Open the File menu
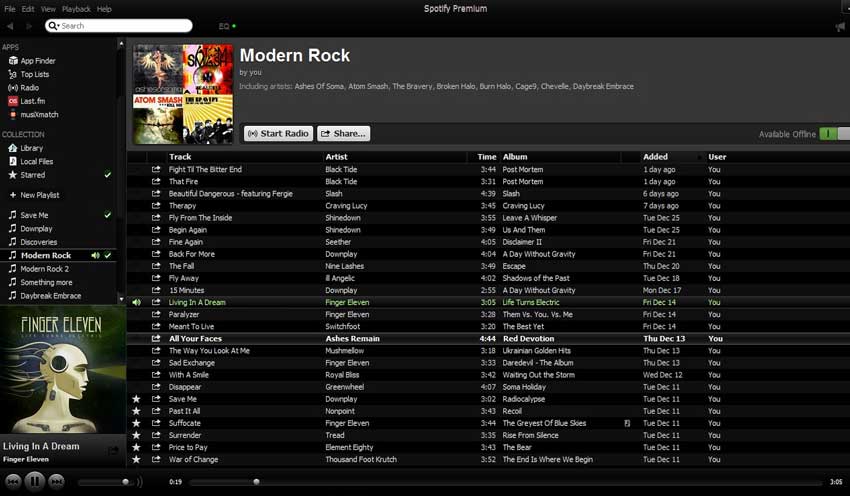The image size is (850, 496). 10,9
